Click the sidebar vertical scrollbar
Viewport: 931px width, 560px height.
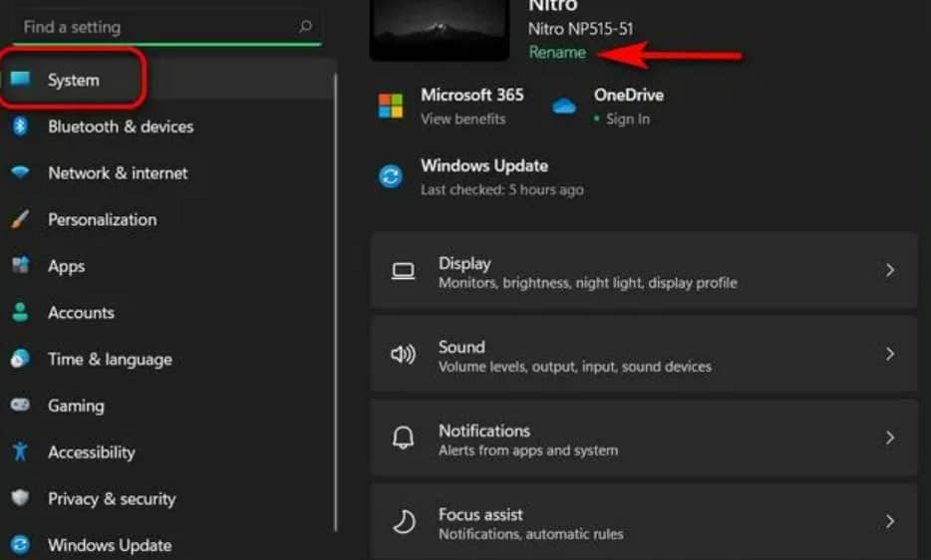(x=336, y=302)
